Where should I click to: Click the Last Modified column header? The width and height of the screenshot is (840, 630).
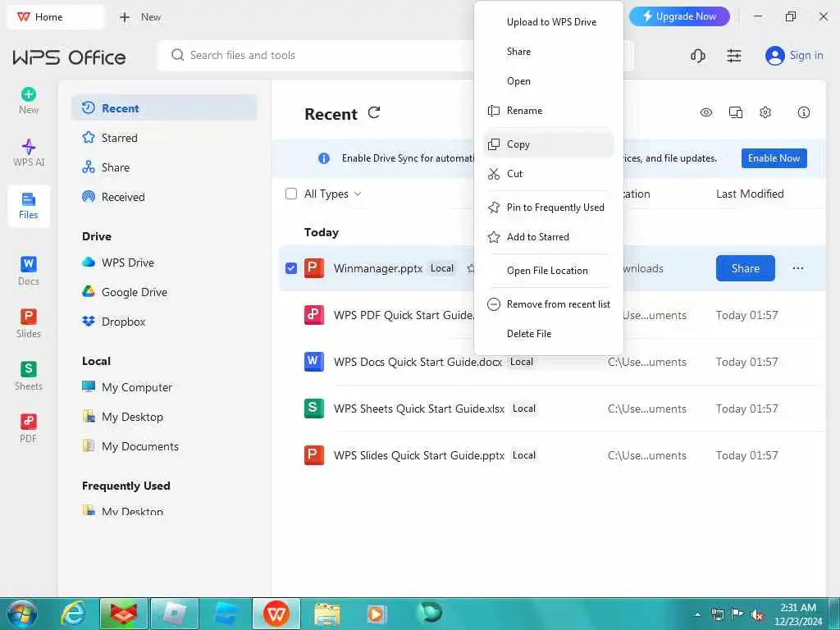[x=750, y=194]
